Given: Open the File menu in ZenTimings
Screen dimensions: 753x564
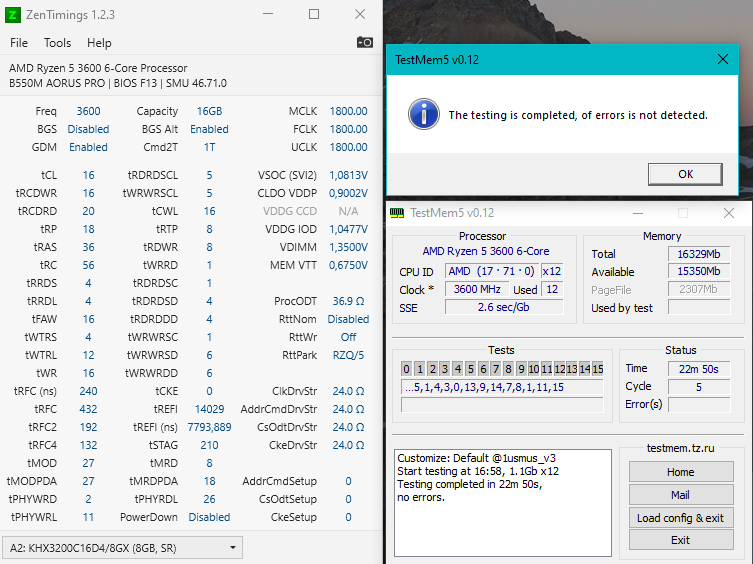Looking at the screenshot, I should pos(19,43).
